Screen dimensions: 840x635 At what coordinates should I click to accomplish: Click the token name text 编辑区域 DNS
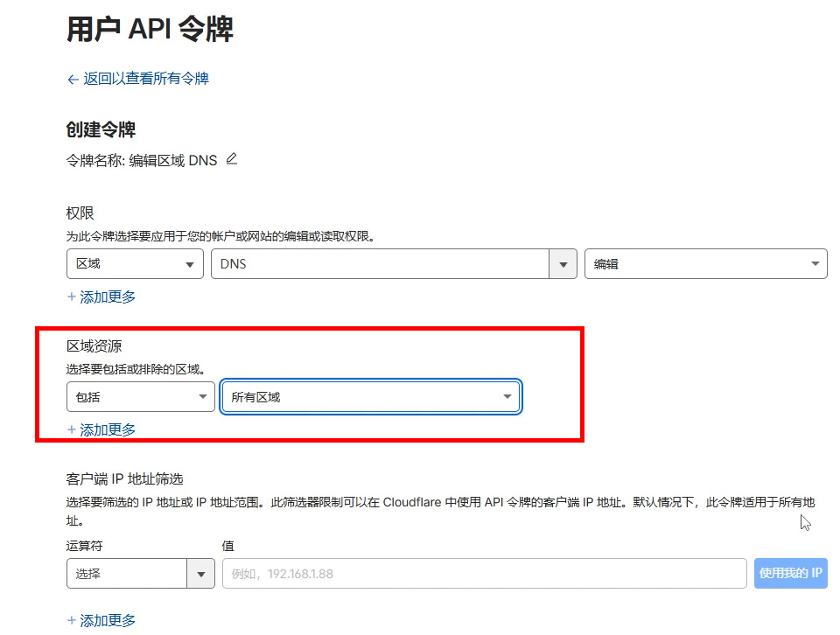point(173,161)
